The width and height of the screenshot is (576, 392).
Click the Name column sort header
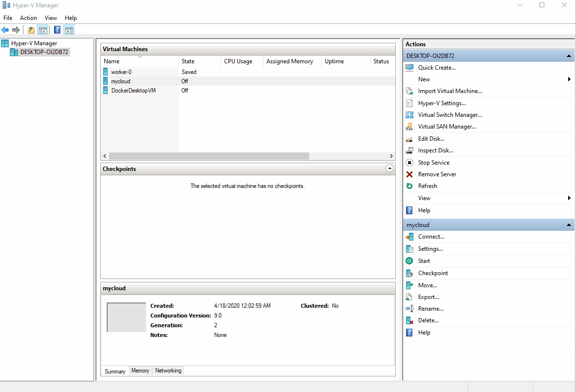point(140,61)
